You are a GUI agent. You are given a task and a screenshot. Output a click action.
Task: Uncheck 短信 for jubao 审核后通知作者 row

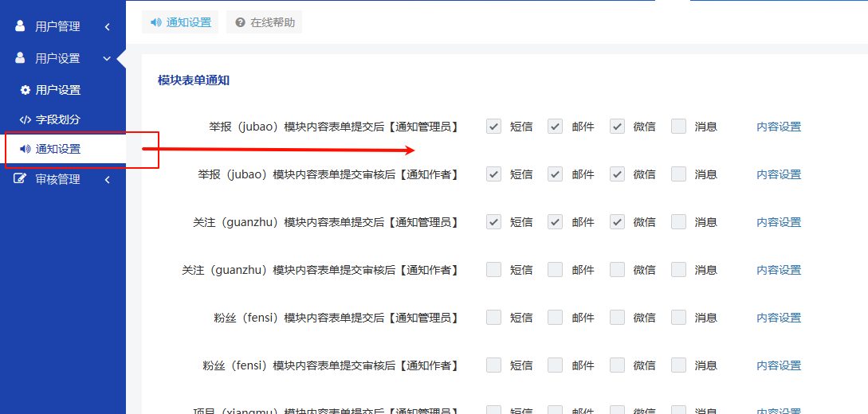point(494,174)
